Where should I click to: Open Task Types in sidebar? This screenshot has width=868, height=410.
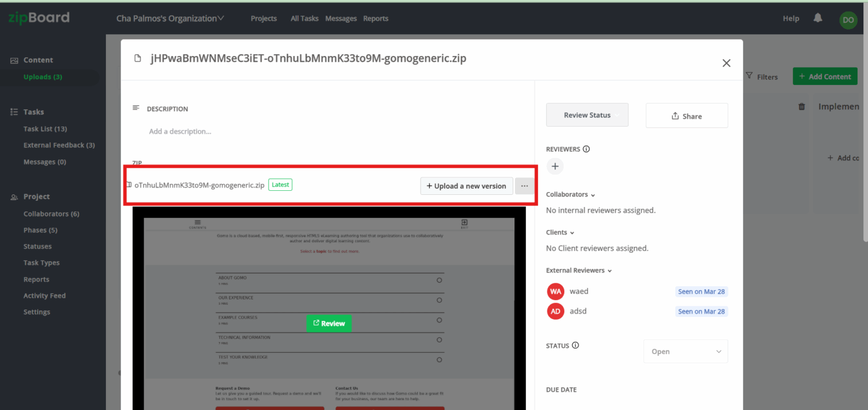42,263
